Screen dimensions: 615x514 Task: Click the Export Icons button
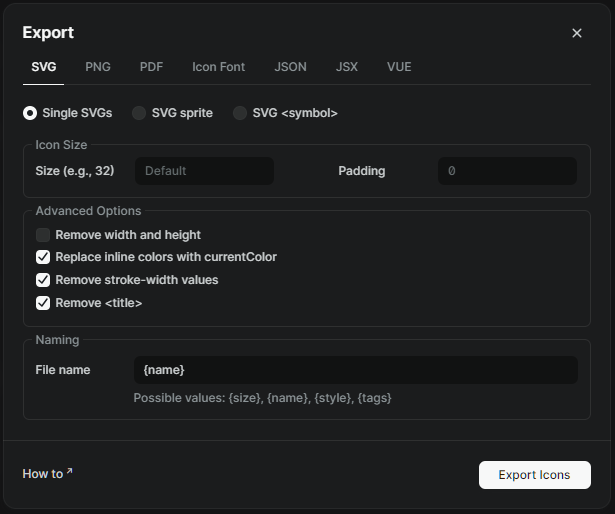535,475
